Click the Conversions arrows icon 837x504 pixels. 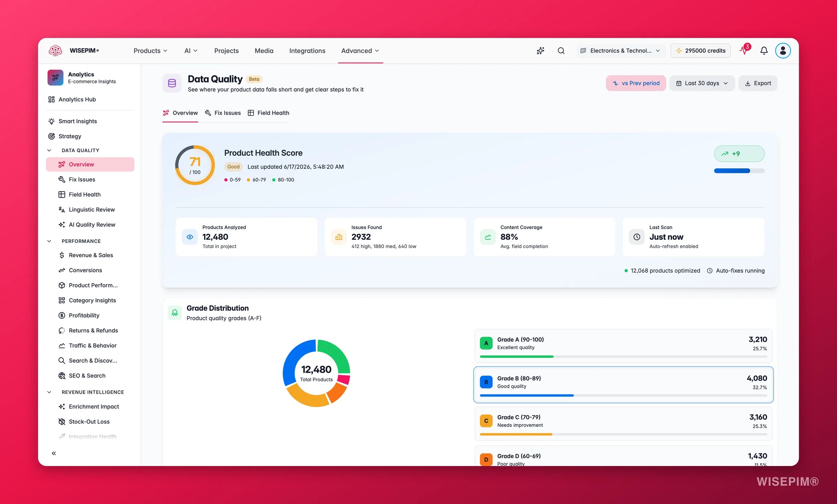[62, 270]
